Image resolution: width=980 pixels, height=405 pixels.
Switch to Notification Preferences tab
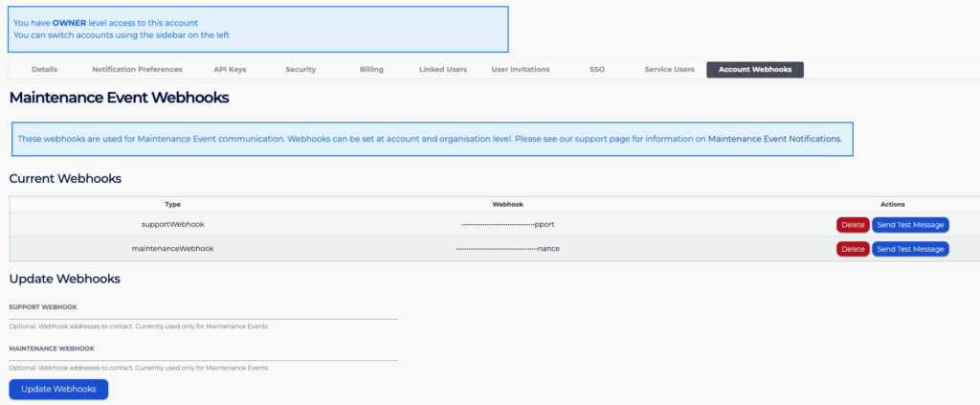click(x=137, y=70)
